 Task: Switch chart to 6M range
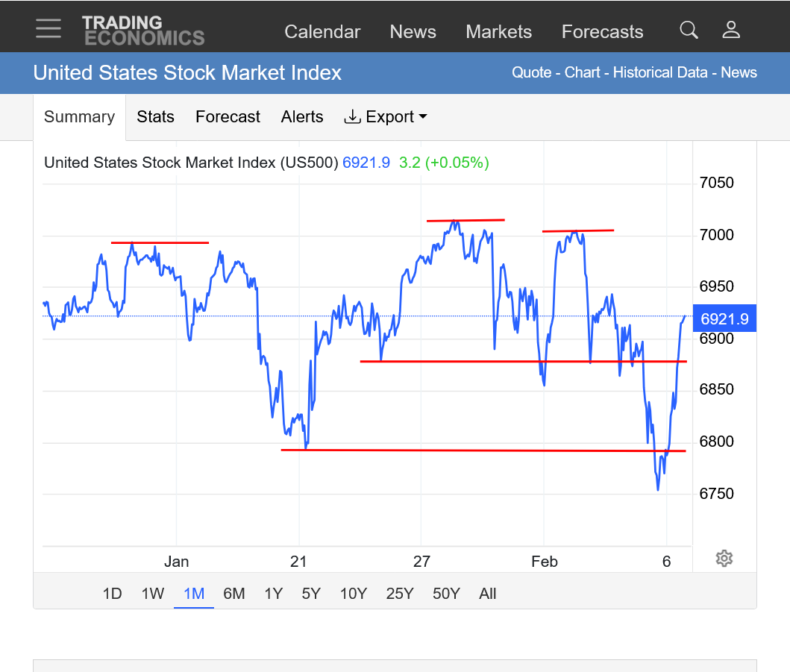click(x=233, y=594)
